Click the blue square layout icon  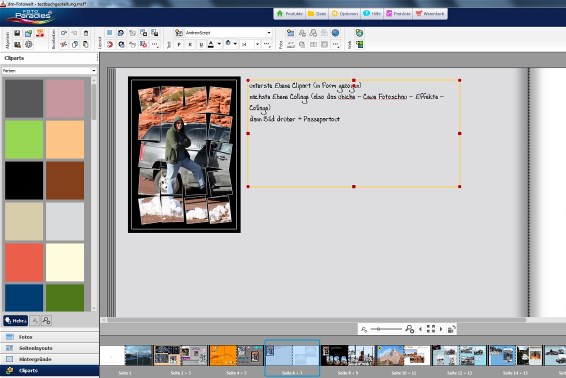pyautogui.click(x=109, y=33)
